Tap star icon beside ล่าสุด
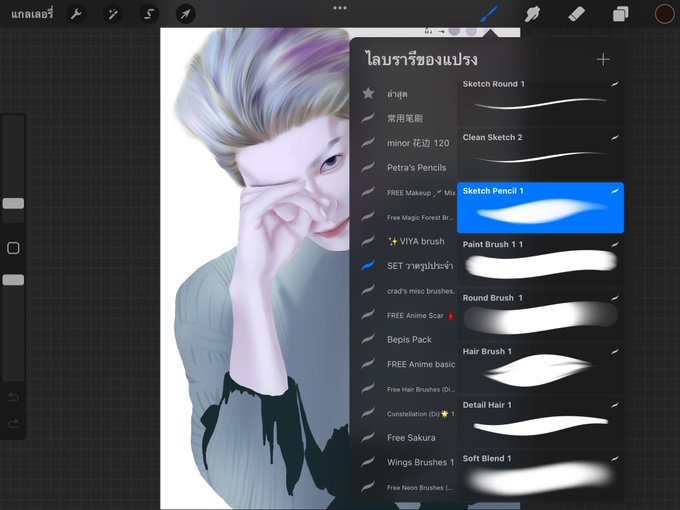 click(368, 93)
